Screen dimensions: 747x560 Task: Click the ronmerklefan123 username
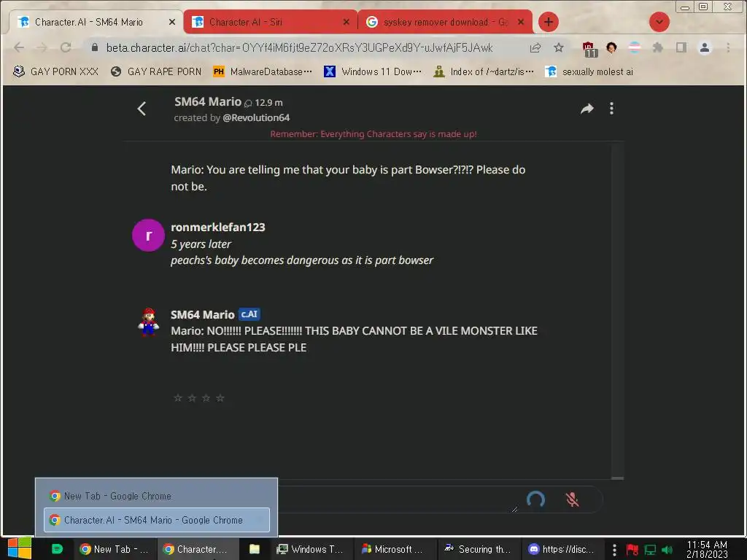pyautogui.click(x=217, y=227)
